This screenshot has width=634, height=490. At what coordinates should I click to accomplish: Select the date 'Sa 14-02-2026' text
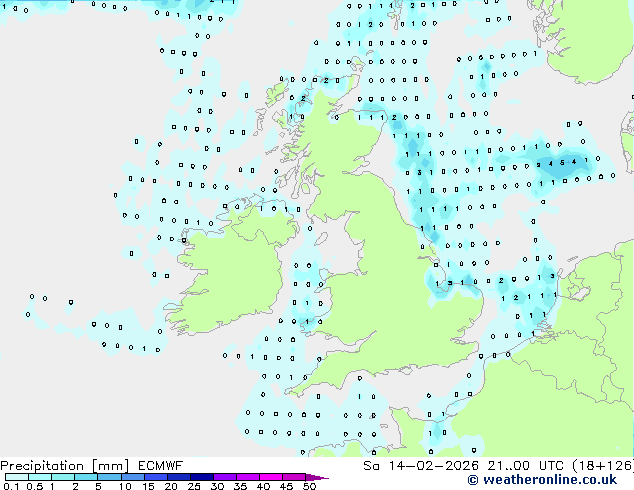point(421,466)
